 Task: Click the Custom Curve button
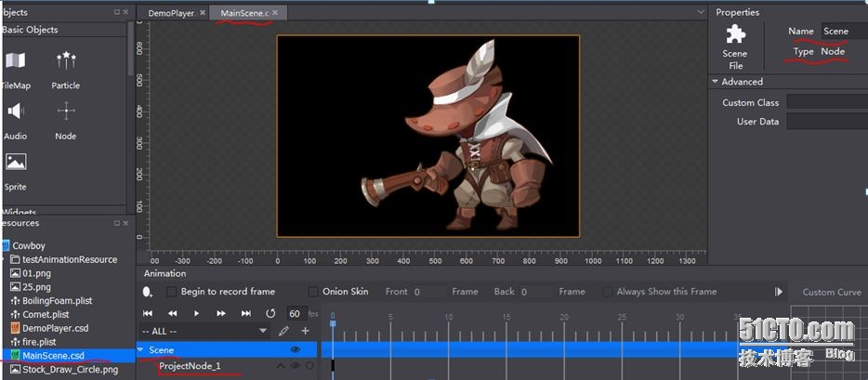(832, 292)
